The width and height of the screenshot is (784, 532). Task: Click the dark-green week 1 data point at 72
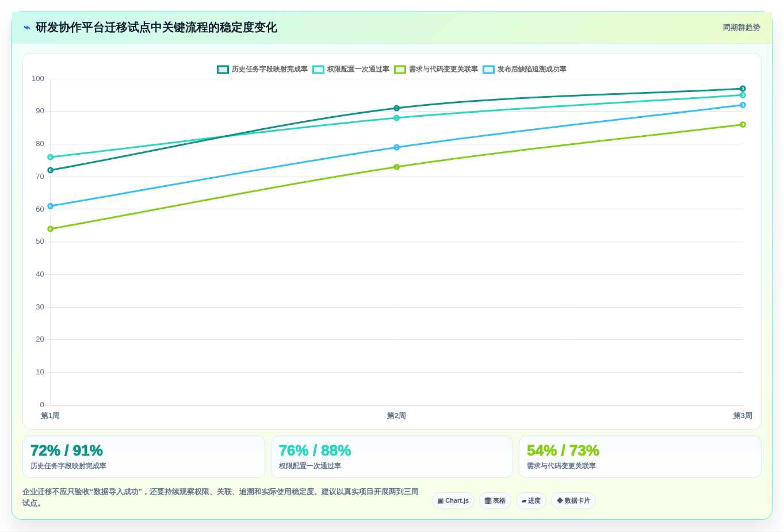pos(51,170)
